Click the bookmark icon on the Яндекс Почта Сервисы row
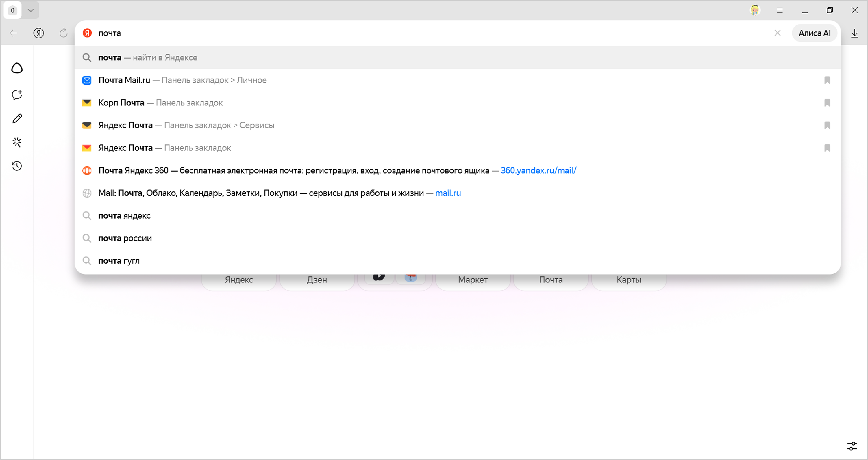Viewport: 868px width, 460px height. click(x=827, y=125)
